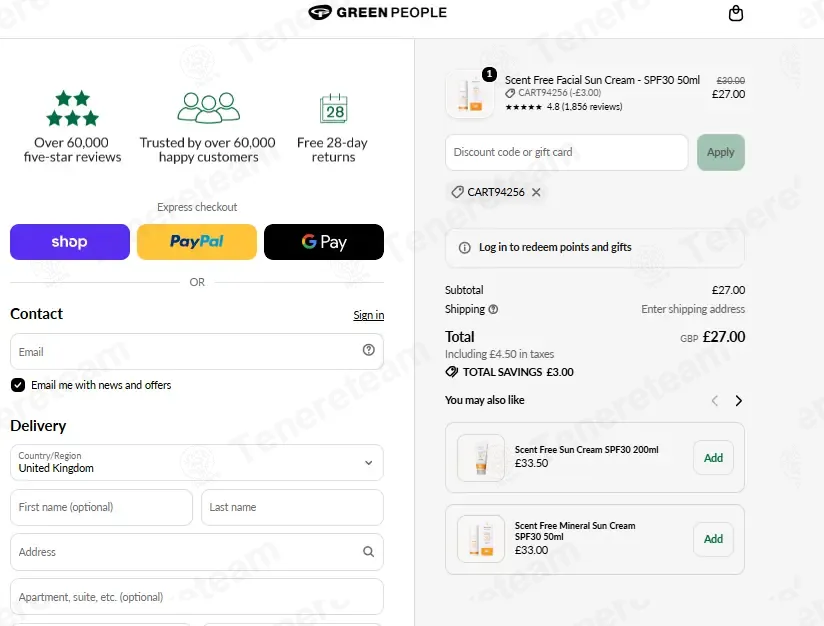Image resolution: width=824 pixels, height=626 pixels.
Task: Apply the discount code
Action: [721, 152]
